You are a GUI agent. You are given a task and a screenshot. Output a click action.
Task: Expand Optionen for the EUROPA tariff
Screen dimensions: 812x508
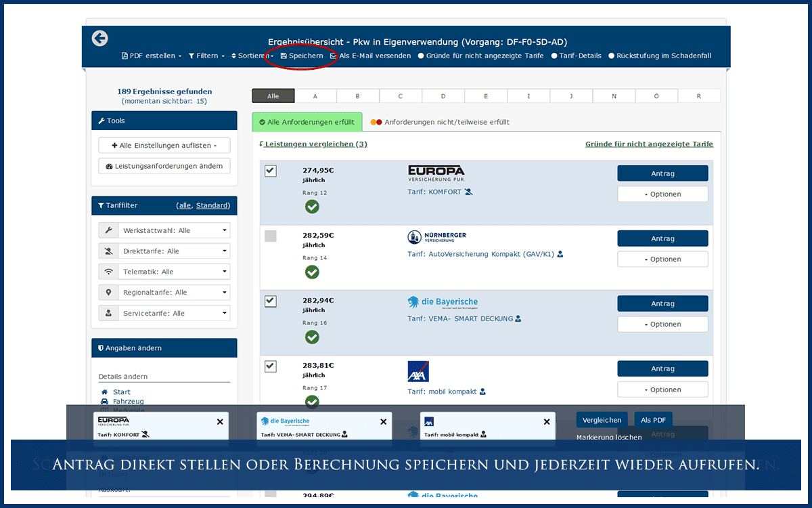tap(662, 194)
